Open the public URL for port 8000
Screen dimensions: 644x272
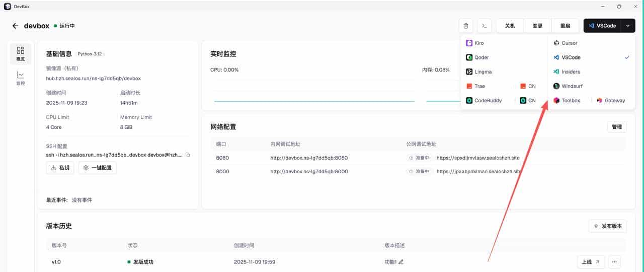(478, 172)
